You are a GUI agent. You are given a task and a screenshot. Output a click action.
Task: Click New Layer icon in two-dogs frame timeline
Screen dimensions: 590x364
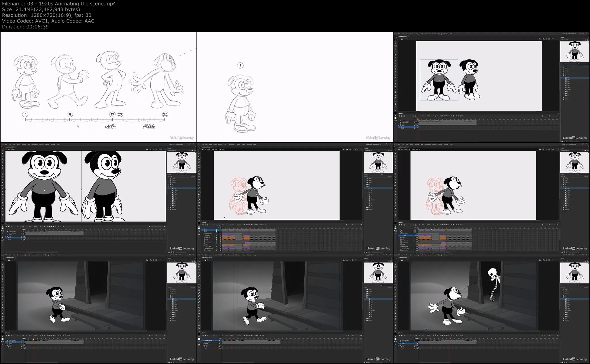coord(400,116)
